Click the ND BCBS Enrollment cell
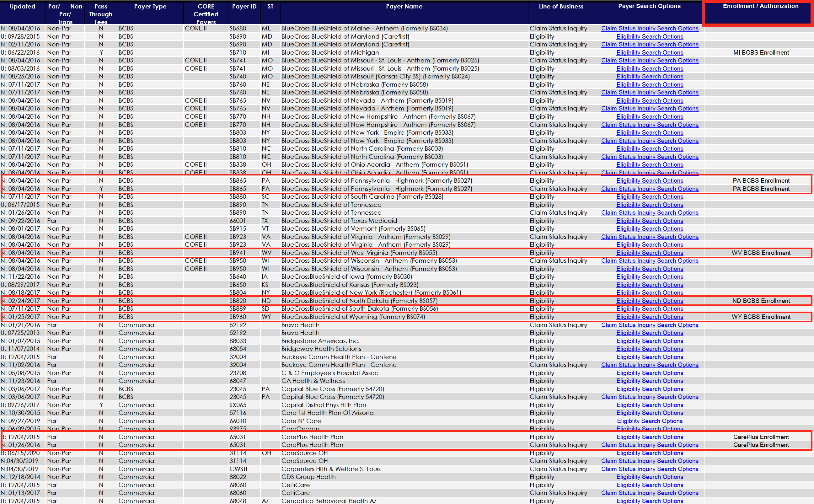 761,301
